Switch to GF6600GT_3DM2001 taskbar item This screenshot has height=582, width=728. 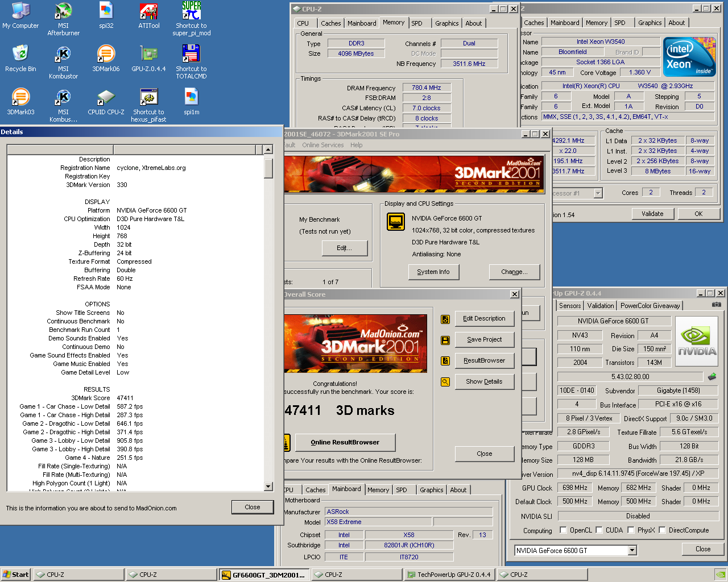264,575
